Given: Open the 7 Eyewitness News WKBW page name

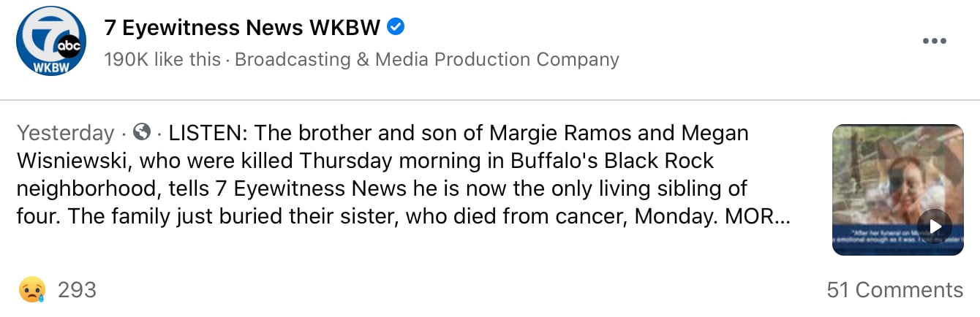Looking at the screenshot, I should (242, 28).
